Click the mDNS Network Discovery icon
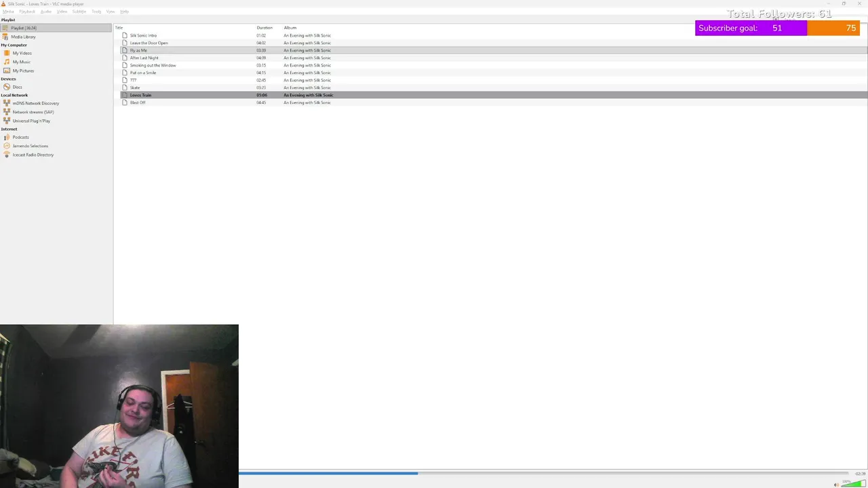This screenshot has width=868, height=488. point(7,103)
